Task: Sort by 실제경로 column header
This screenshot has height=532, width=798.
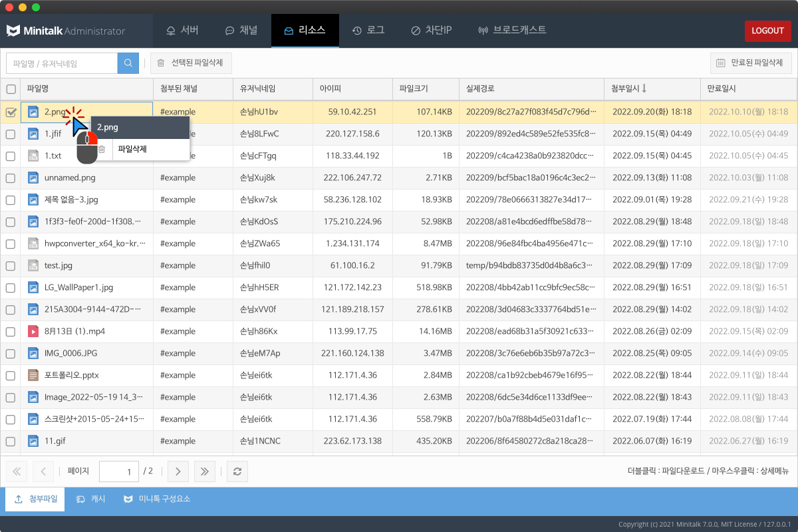Action: [x=532, y=88]
